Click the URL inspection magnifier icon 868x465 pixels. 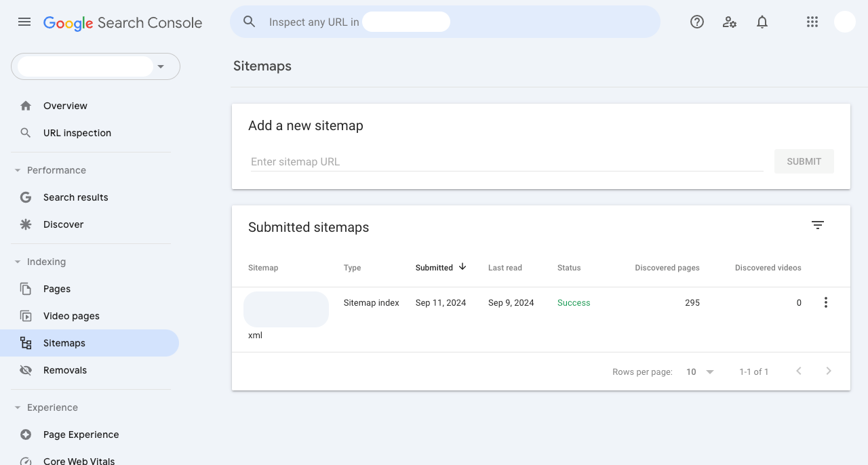tap(26, 133)
